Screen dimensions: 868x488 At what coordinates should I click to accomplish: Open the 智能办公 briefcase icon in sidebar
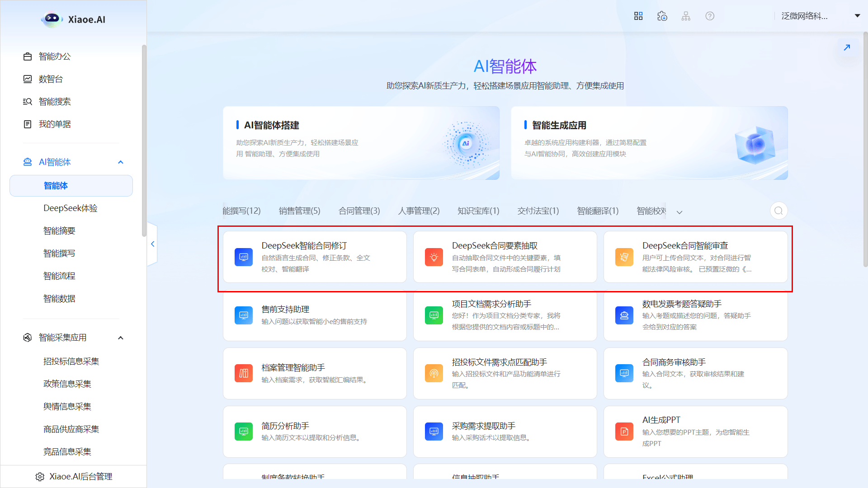(x=28, y=56)
